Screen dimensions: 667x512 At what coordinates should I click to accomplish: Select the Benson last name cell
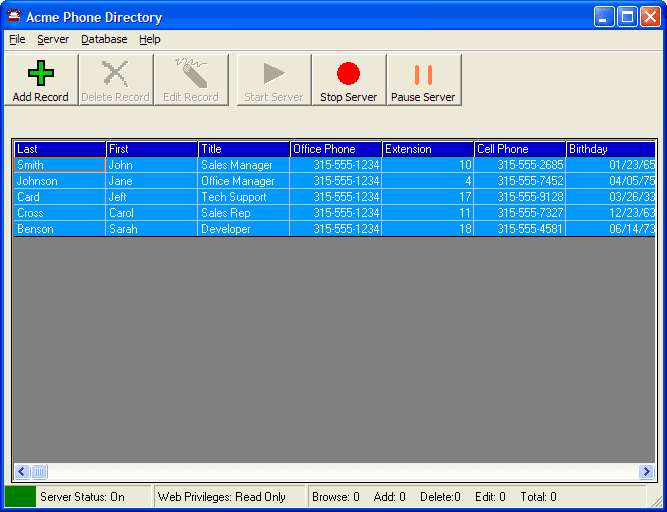point(60,229)
